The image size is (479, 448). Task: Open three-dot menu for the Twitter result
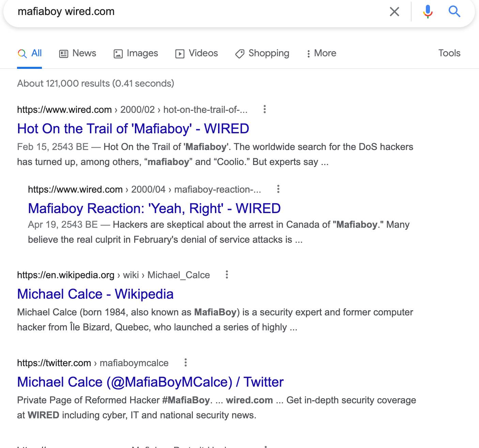pyautogui.click(x=185, y=363)
